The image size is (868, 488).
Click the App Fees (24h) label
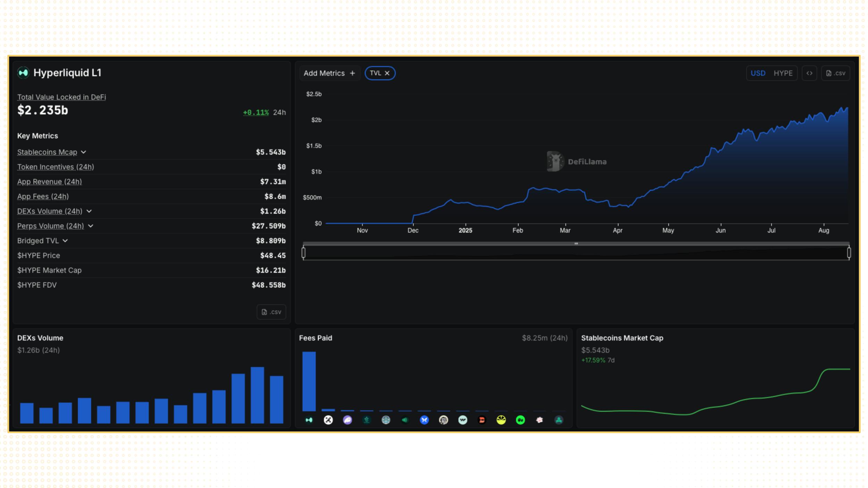pos(43,196)
